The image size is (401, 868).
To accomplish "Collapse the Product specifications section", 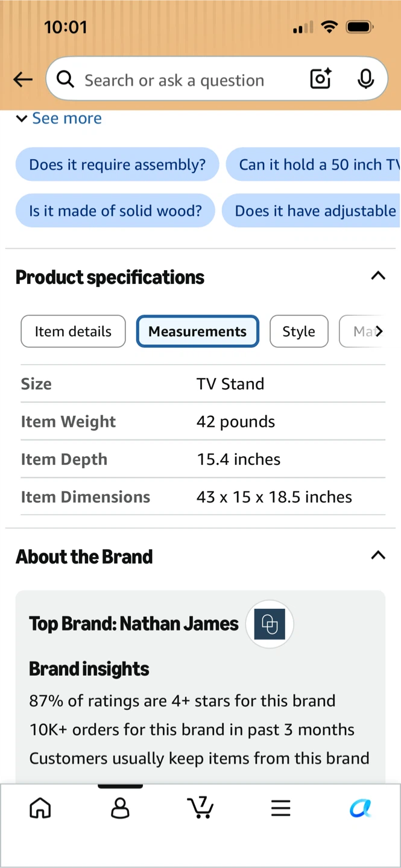I will click(378, 276).
